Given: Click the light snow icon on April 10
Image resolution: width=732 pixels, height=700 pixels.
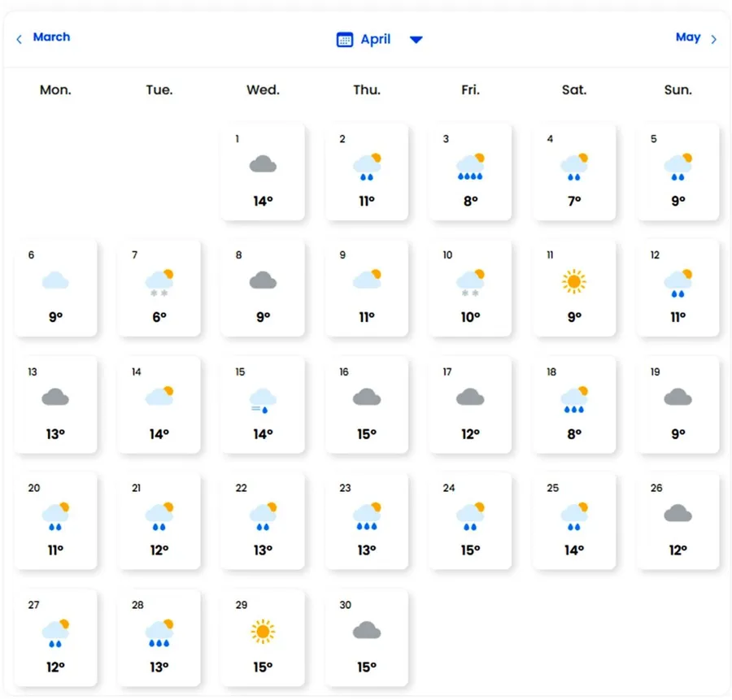Looking at the screenshot, I should pyautogui.click(x=470, y=280).
